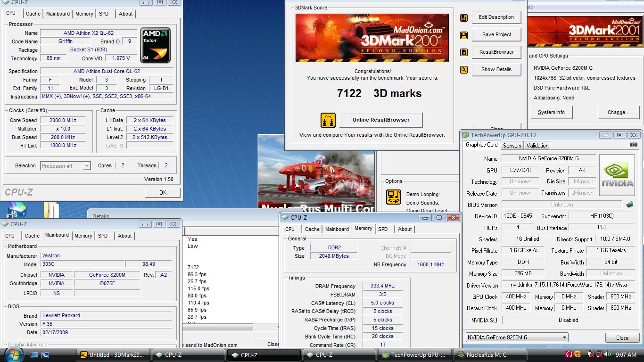Click the Change... button in 3DMark
This screenshot has height=362, width=644.
pos(618,112)
